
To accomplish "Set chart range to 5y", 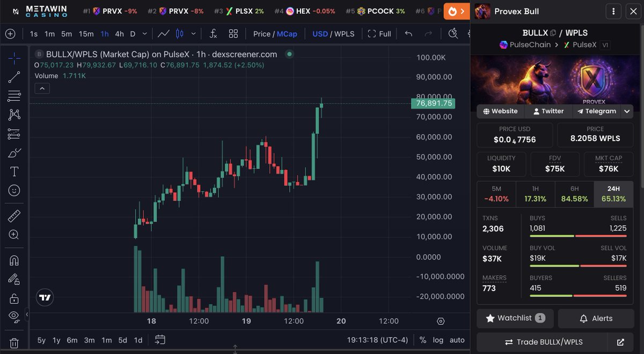I will click(41, 340).
